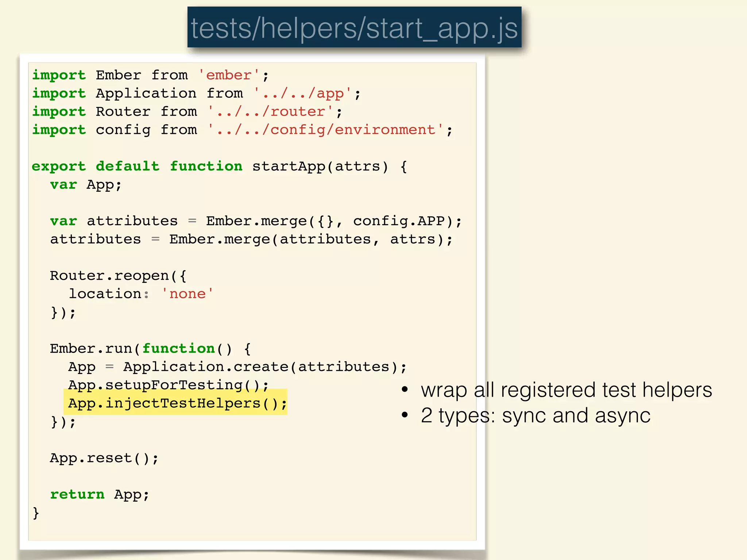
Task: Click the "location: 'none'" line
Action: [141, 294]
